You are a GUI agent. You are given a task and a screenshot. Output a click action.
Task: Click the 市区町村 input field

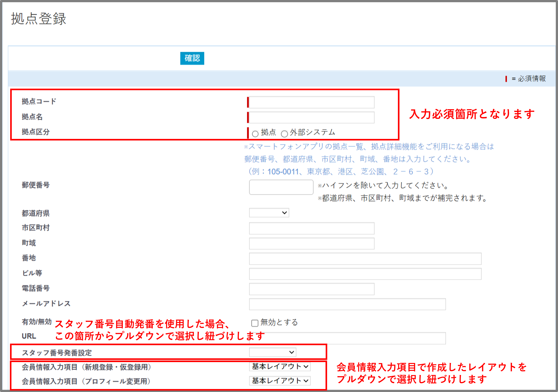pyautogui.click(x=312, y=228)
